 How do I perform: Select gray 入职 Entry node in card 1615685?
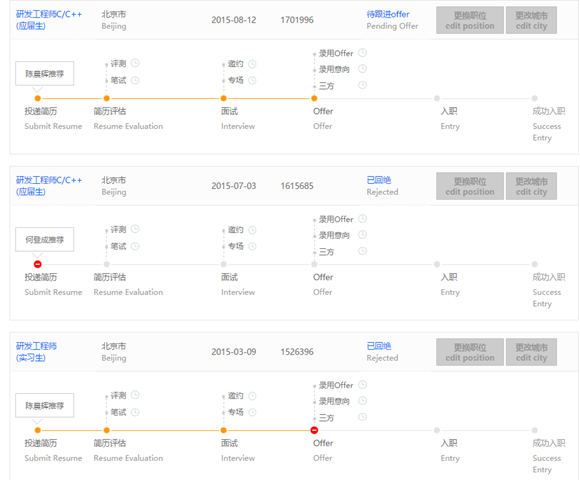click(437, 264)
